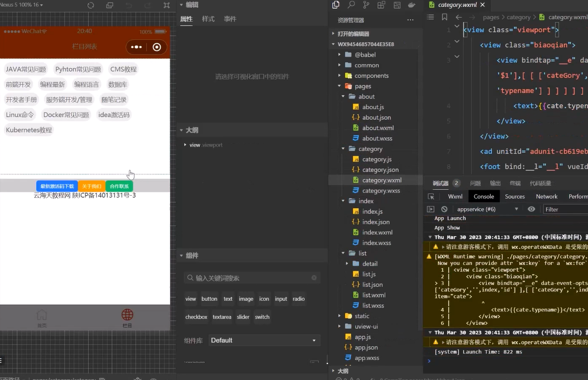Collapse the about folder

[343, 96]
